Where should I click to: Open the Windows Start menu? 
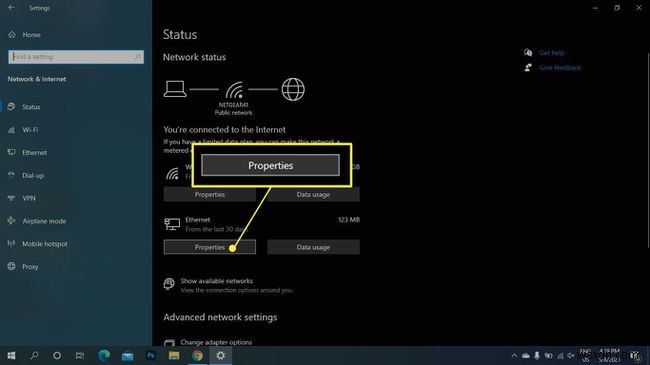[x=11, y=355]
